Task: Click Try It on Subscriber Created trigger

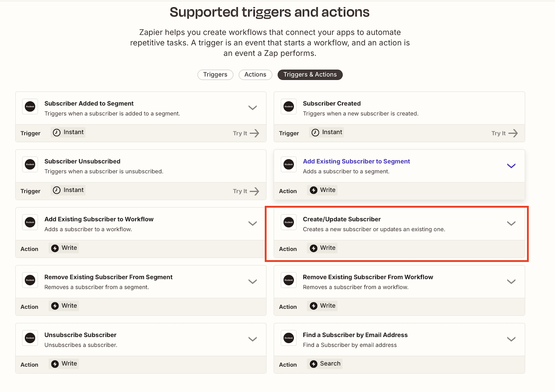Action: (x=504, y=133)
